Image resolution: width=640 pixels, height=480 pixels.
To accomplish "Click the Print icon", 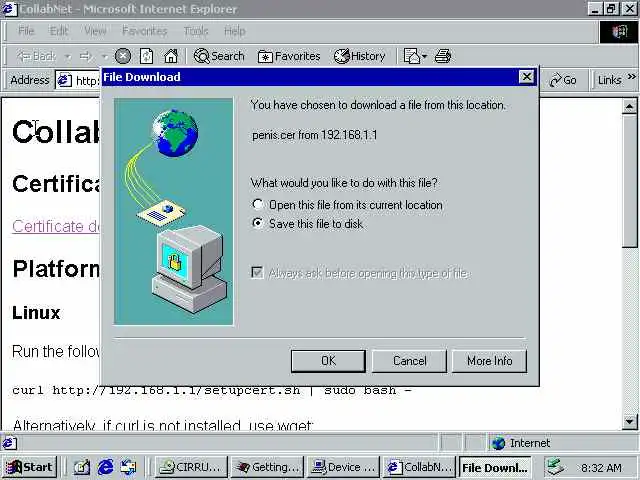I will 442,56.
